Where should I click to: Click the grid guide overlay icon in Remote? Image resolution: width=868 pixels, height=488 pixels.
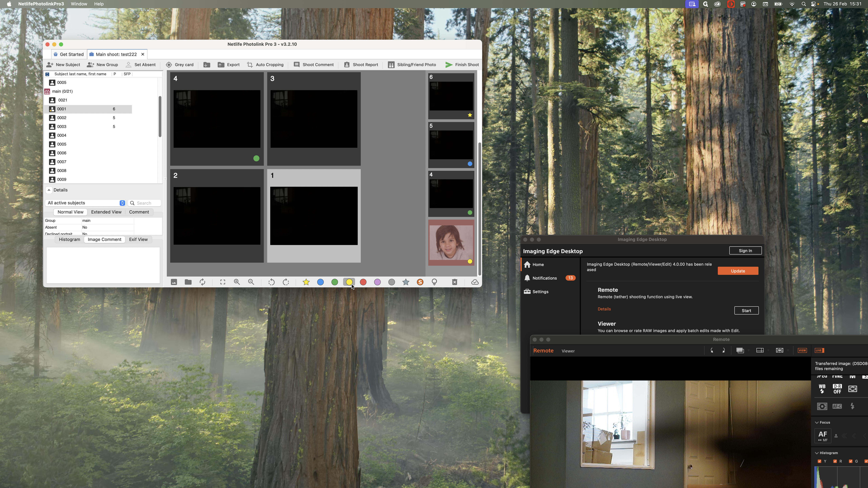779,350
